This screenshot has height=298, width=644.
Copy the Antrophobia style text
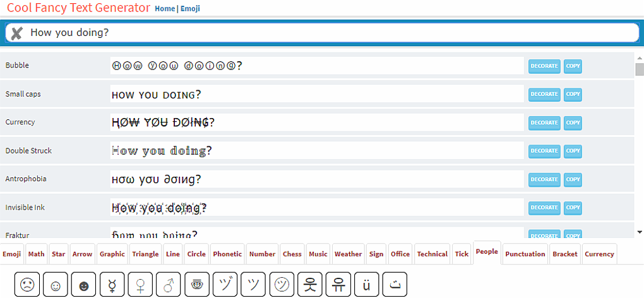pos(573,179)
